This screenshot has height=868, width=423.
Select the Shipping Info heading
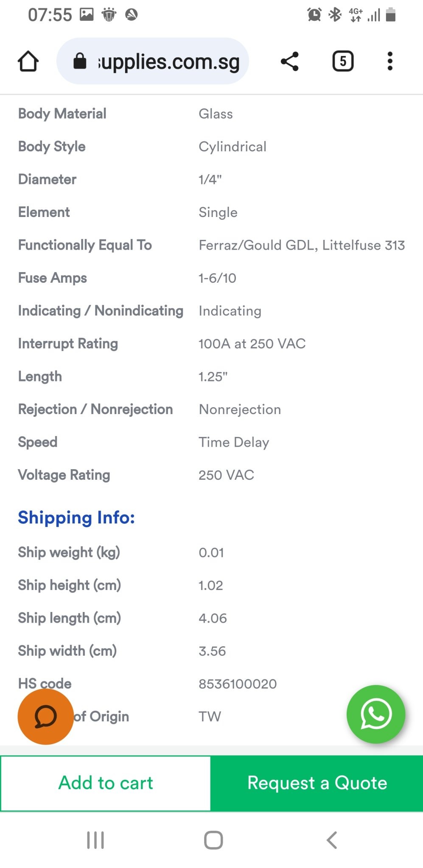[76, 517]
